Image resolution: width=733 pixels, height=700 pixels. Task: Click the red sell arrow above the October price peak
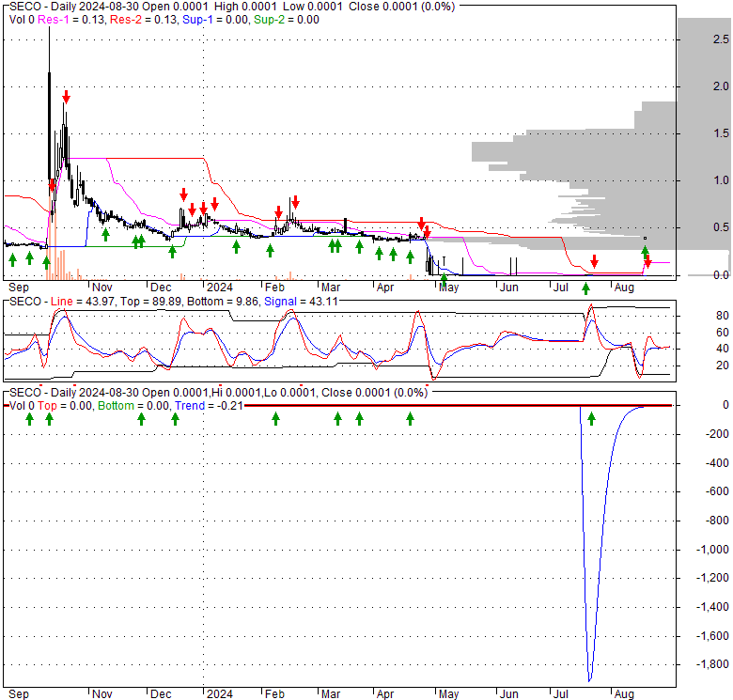pos(67,97)
